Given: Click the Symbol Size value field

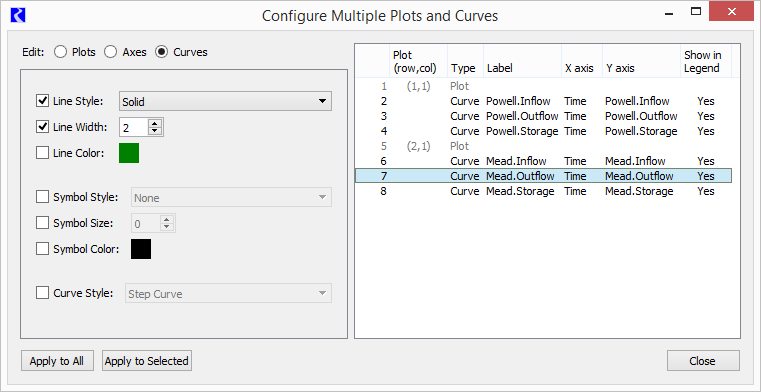Looking at the screenshot, I should pos(146,224).
